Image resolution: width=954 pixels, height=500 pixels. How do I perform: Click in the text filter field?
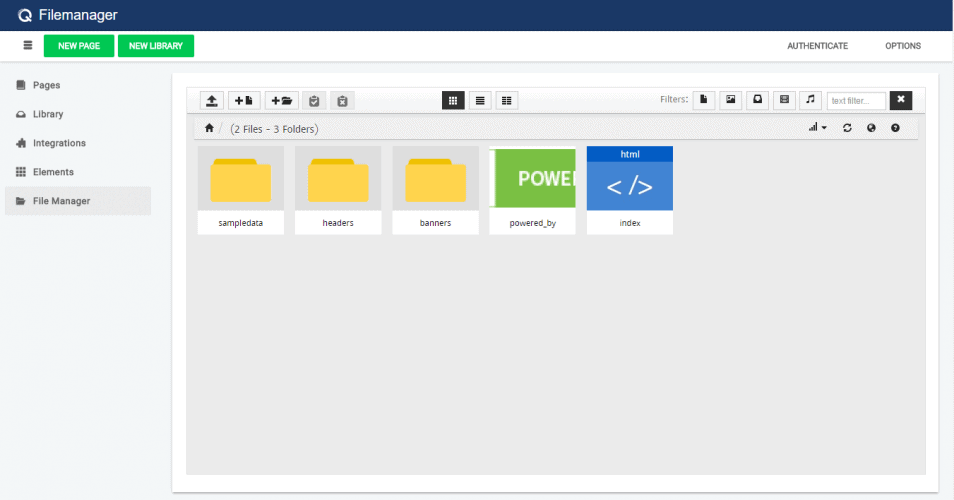(x=856, y=100)
